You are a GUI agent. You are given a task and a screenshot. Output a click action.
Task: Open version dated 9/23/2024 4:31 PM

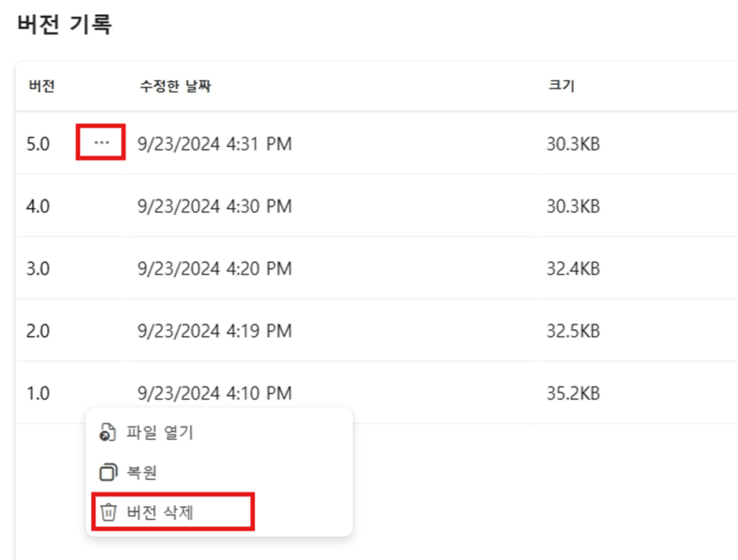pyautogui.click(x=214, y=144)
